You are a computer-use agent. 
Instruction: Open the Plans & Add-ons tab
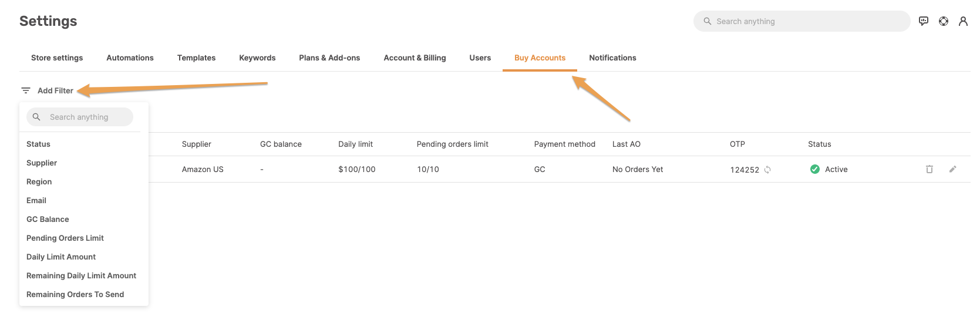point(329,58)
